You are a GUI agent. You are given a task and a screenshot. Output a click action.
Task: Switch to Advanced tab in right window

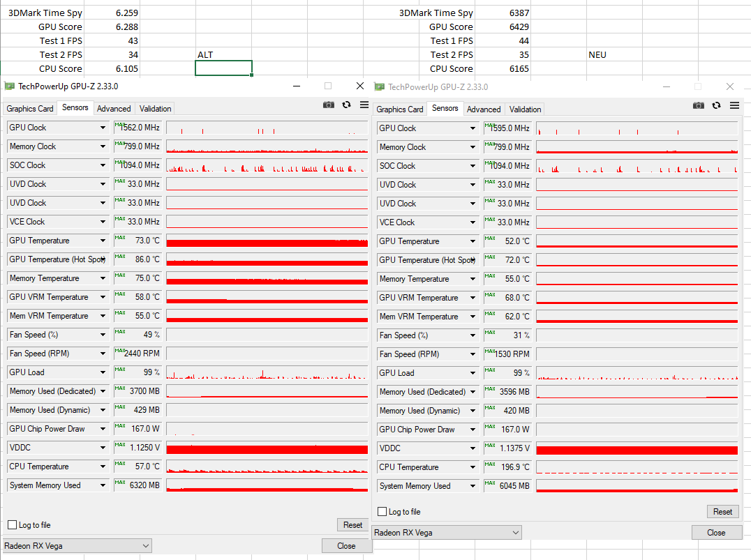pos(484,109)
